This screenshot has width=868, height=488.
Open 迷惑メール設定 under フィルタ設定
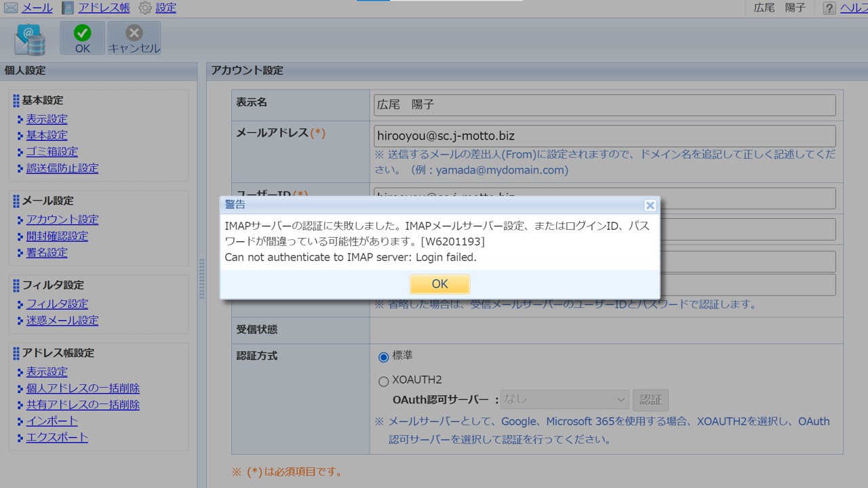click(62, 320)
